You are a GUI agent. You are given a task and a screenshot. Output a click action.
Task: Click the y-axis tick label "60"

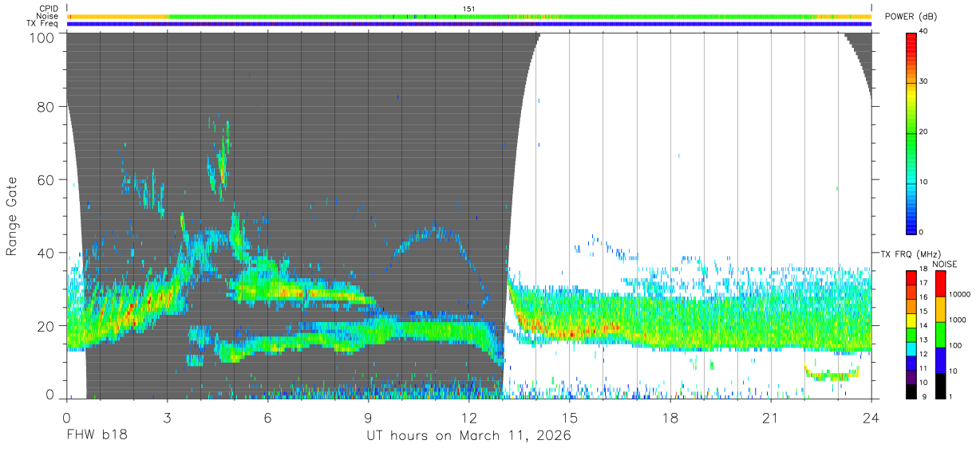tap(46, 180)
